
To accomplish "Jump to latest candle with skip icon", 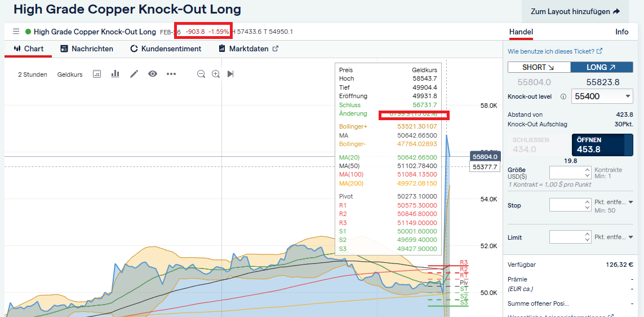I will click(230, 74).
